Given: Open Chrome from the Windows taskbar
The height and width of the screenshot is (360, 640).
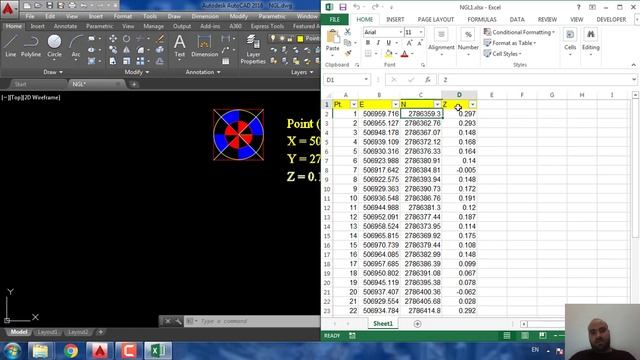Looking at the screenshot, I should pos(71,351).
